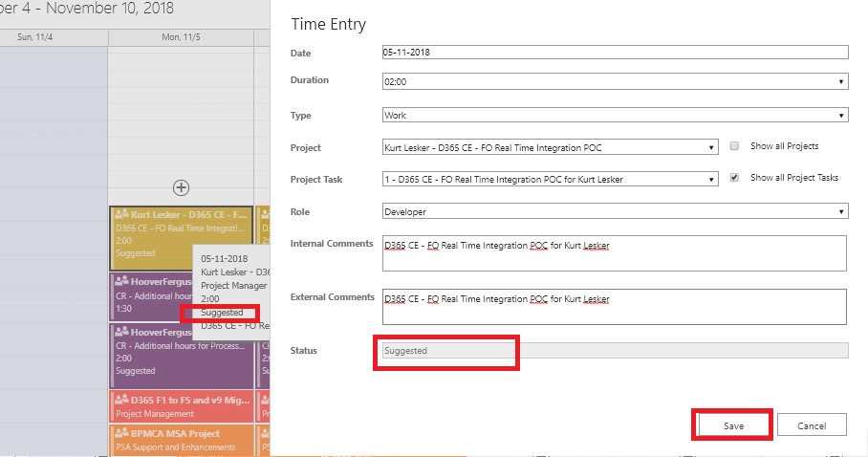This screenshot has height=457, width=868.
Task: Save the time entry
Action: pos(733,425)
